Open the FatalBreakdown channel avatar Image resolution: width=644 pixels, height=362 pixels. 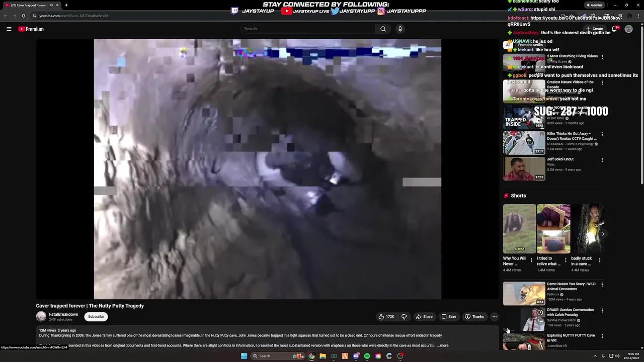(x=41, y=316)
